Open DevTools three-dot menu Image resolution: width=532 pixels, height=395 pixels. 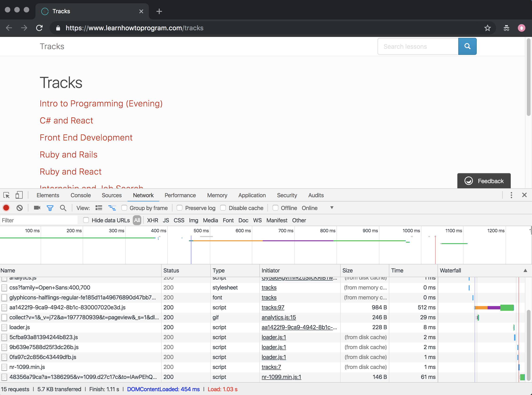point(511,195)
